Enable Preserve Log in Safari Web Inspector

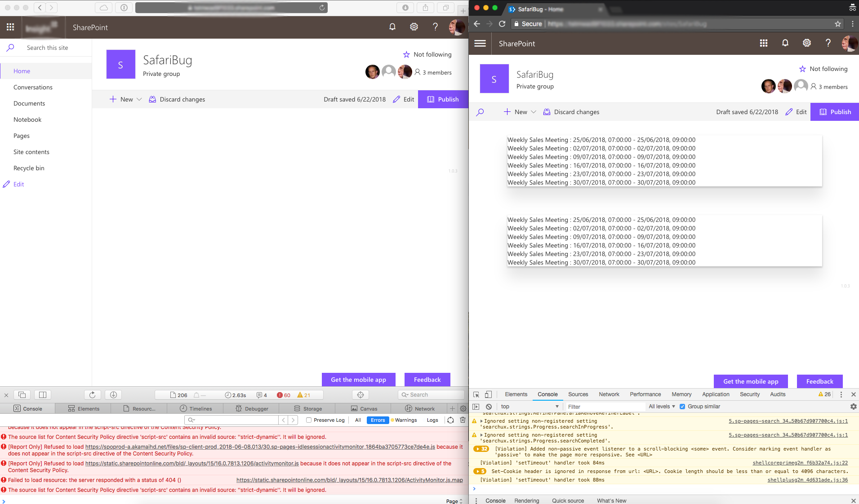click(309, 420)
